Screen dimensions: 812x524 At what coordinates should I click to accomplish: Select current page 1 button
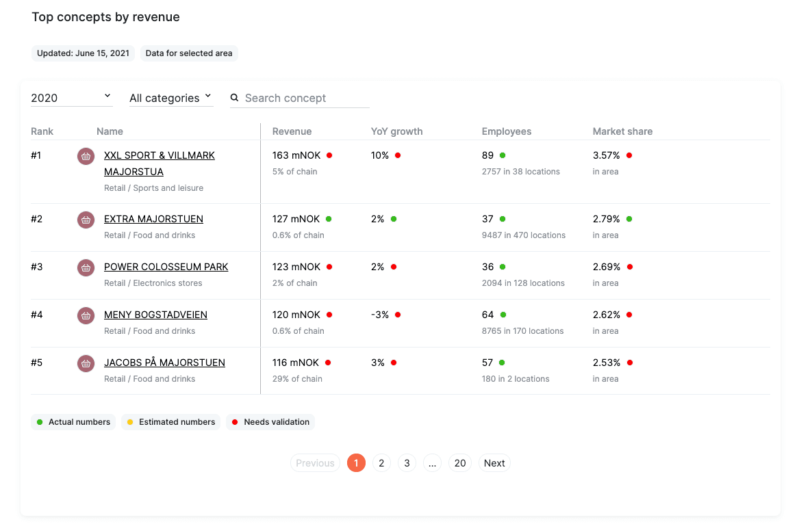(356, 463)
